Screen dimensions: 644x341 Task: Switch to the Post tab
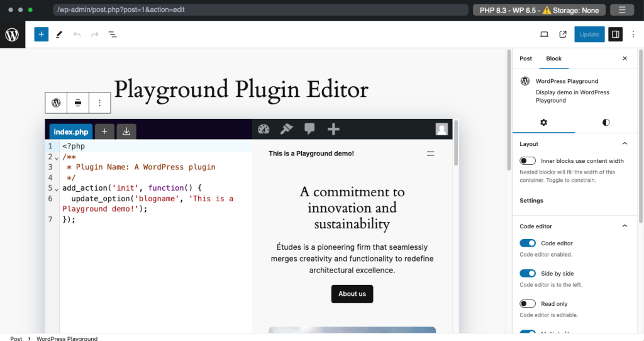click(x=526, y=59)
